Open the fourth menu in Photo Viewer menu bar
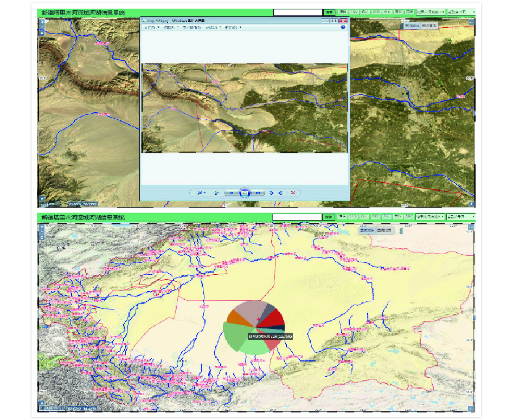513x420 pixels. [213, 28]
